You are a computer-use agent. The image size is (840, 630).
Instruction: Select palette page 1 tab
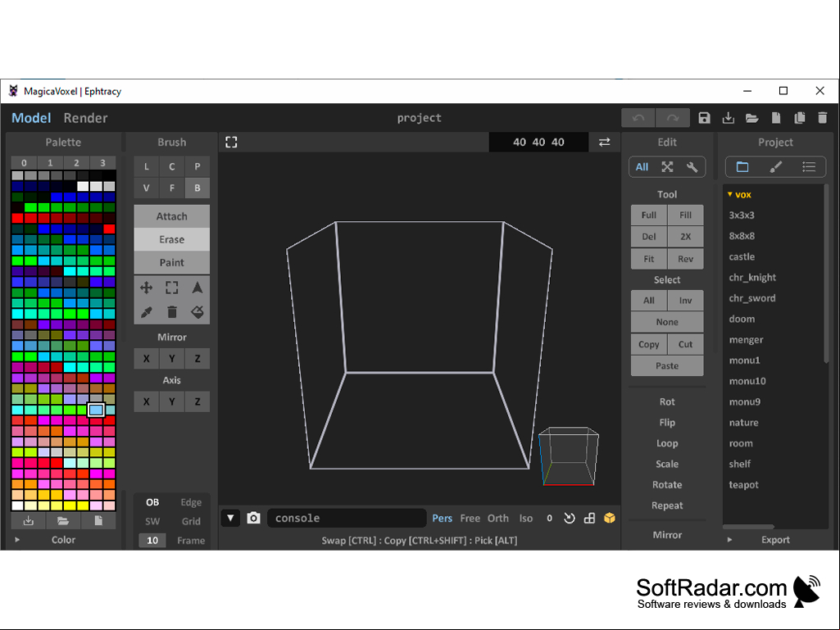click(50, 163)
